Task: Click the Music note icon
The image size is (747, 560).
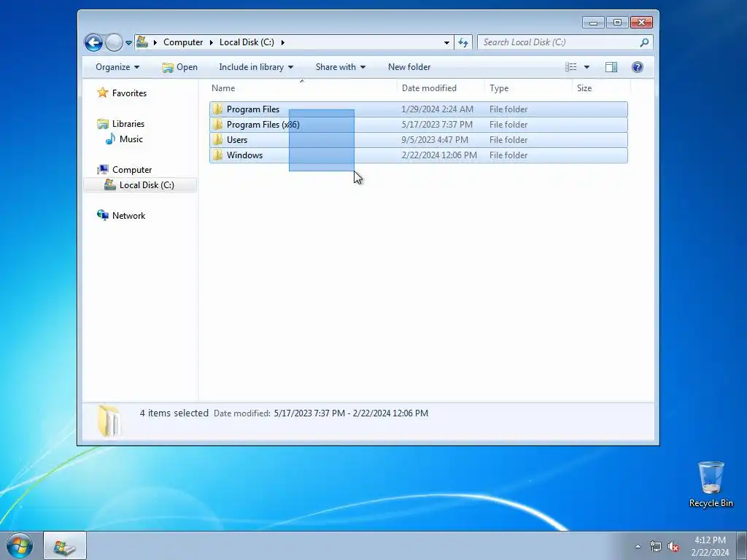Action: point(110,139)
